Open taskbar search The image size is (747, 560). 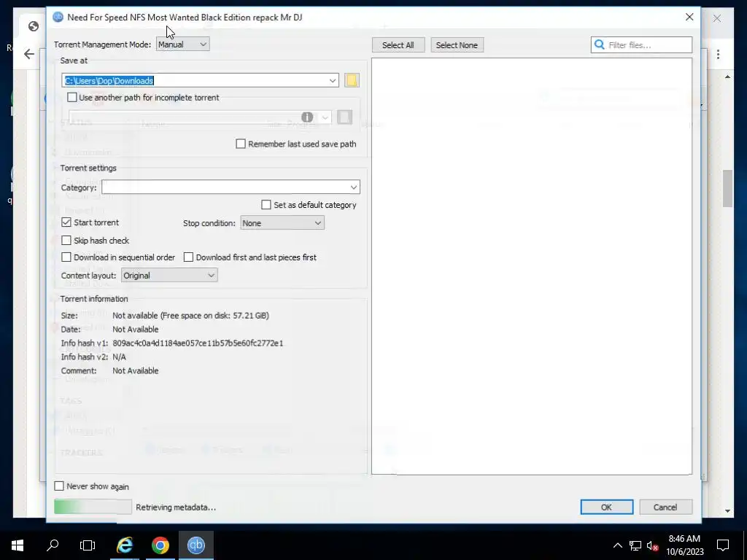tap(53, 545)
